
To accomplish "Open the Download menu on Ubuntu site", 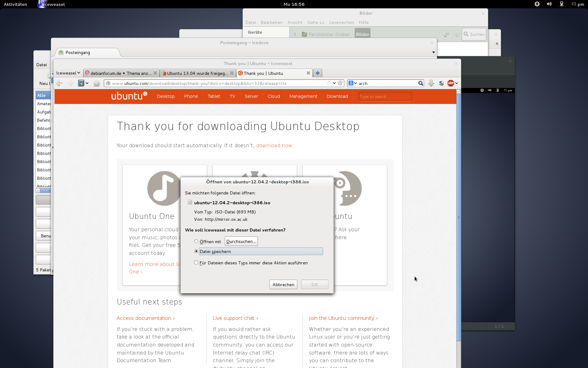I will (x=337, y=96).
